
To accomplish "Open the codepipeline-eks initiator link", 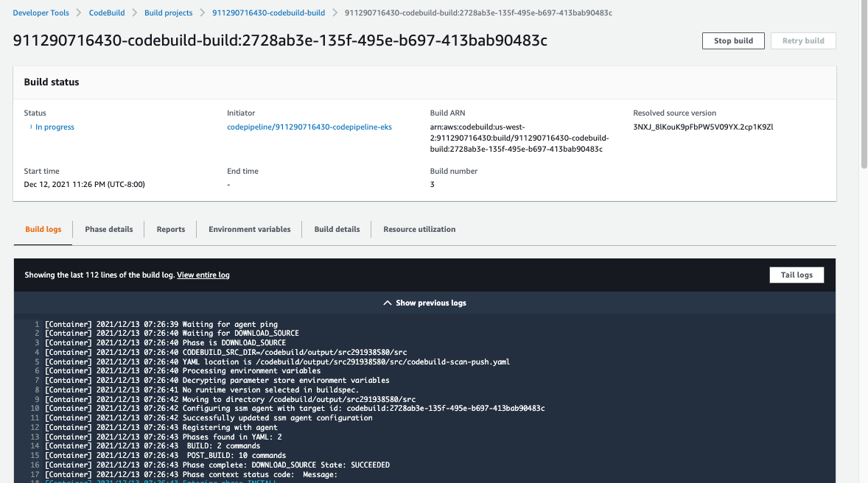I will click(309, 127).
